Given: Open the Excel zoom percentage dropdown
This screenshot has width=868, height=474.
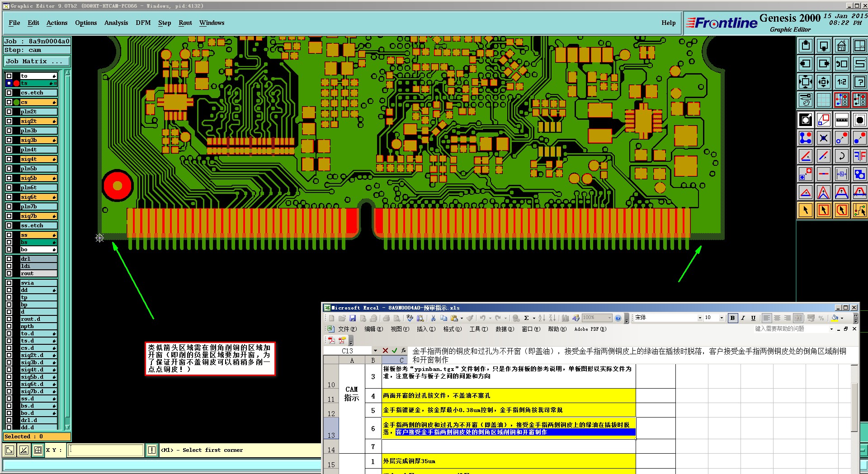Looking at the screenshot, I should coord(609,318).
